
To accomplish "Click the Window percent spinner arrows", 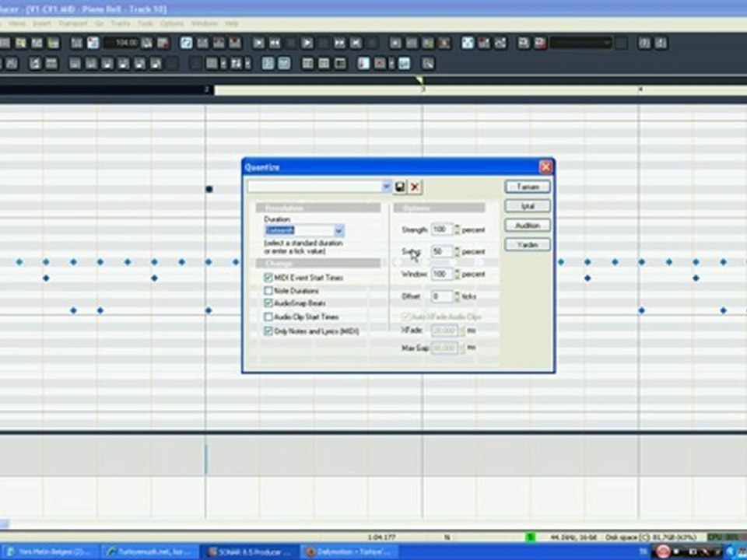I will pyautogui.click(x=457, y=274).
